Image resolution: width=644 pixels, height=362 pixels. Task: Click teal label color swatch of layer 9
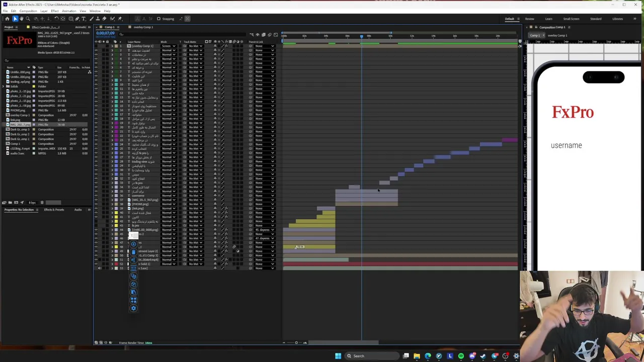[x=116, y=80]
